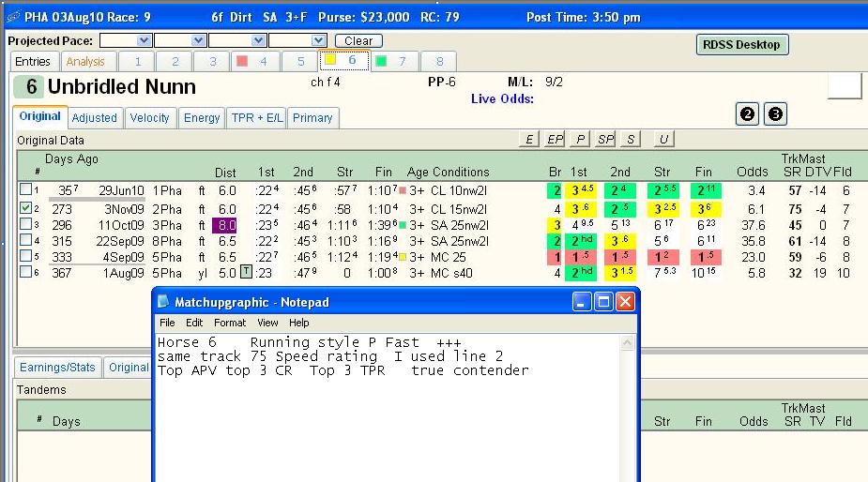
Task: Open the Earnings/Stats tab
Action: [x=57, y=368]
